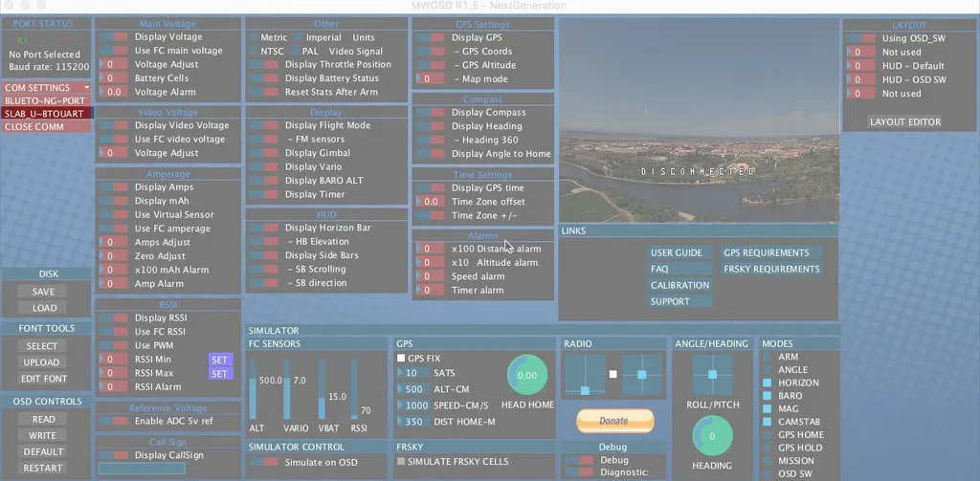Click the HEAD HOME dial
This screenshot has height=481, width=980.
click(527, 375)
